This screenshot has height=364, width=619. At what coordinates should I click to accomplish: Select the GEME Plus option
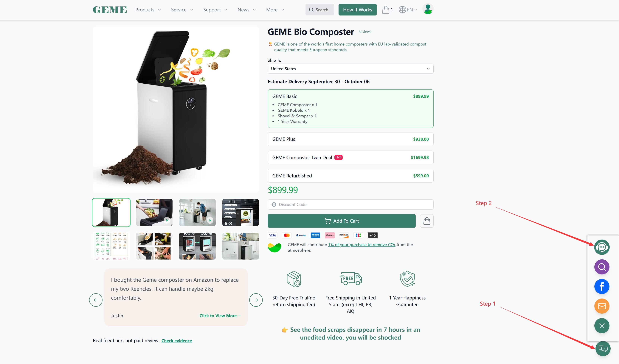(x=350, y=139)
